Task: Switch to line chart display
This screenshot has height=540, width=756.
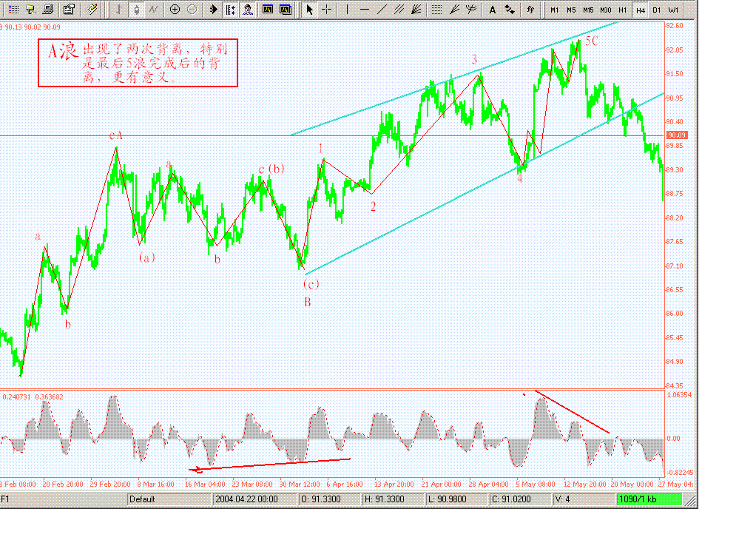Action: pos(153,9)
